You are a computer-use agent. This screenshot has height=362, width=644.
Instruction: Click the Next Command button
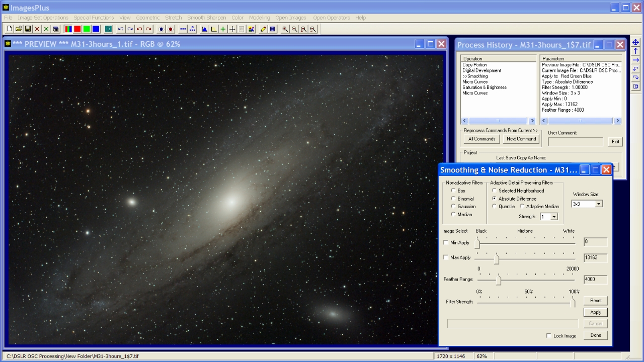[x=521, y=139]
